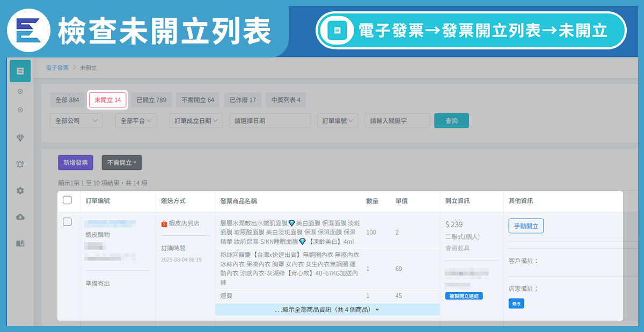This screenshot has height=332, width=644.
Task: Open the 全部公司 company dropdown
Action: click(76, 121)
